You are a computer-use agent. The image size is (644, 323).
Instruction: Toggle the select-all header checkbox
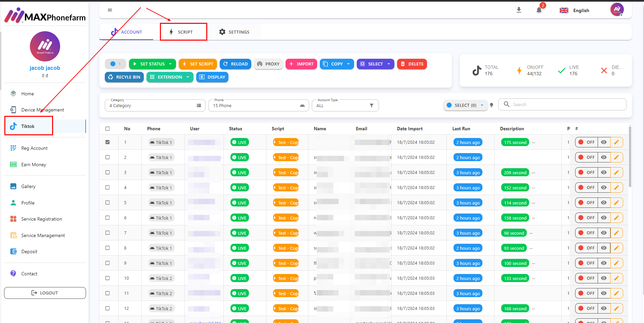point(108,129)
